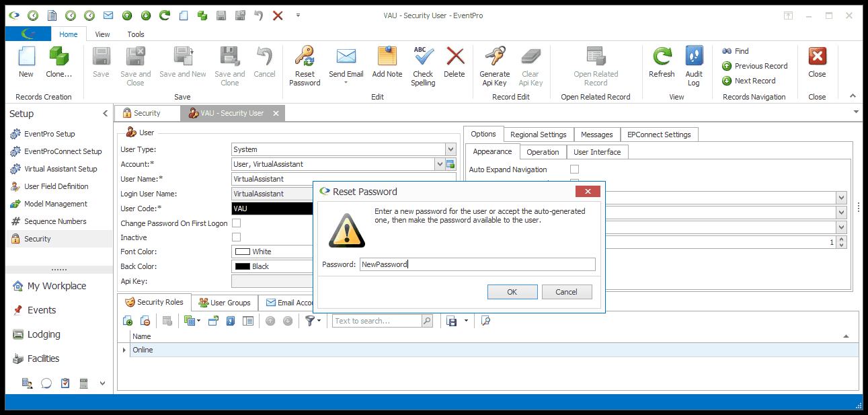Click Generate Api Key icon
Screen dimensions: 868x415
[x=494, y=56]
